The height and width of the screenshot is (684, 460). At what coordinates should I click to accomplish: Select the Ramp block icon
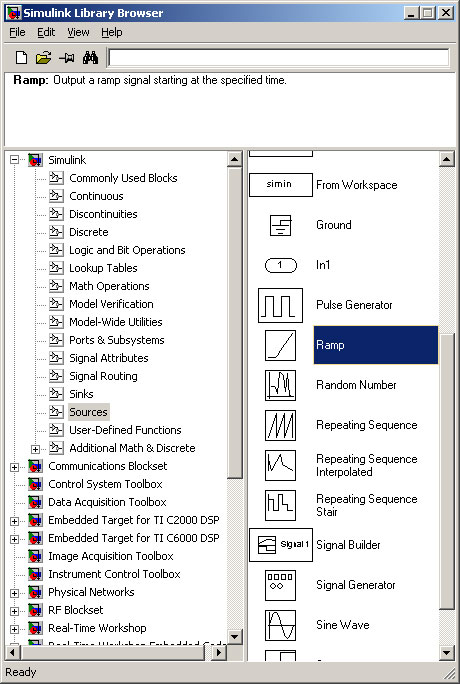(x=280, y=345)
